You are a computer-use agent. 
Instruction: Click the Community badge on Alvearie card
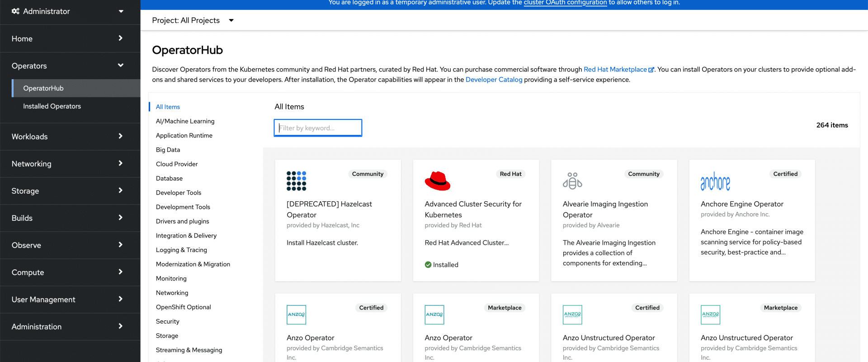(x=644, y=174)
